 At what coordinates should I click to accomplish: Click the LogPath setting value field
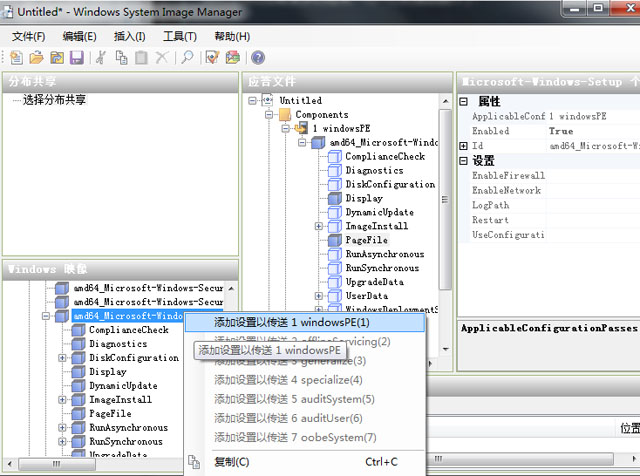coord(593,205)
